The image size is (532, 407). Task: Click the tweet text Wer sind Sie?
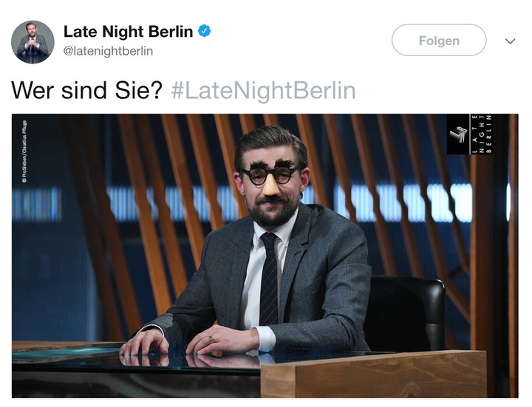point(87,91)
